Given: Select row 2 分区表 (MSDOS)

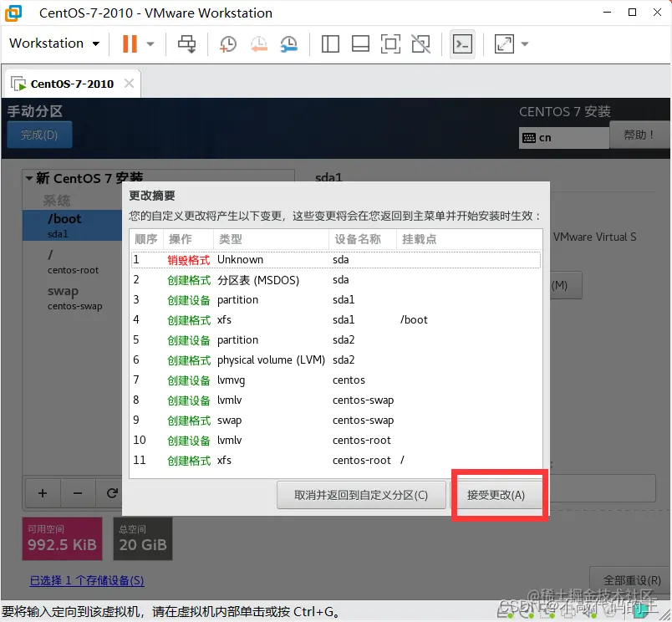Looking at the screenshot, I should coord(335,280).
